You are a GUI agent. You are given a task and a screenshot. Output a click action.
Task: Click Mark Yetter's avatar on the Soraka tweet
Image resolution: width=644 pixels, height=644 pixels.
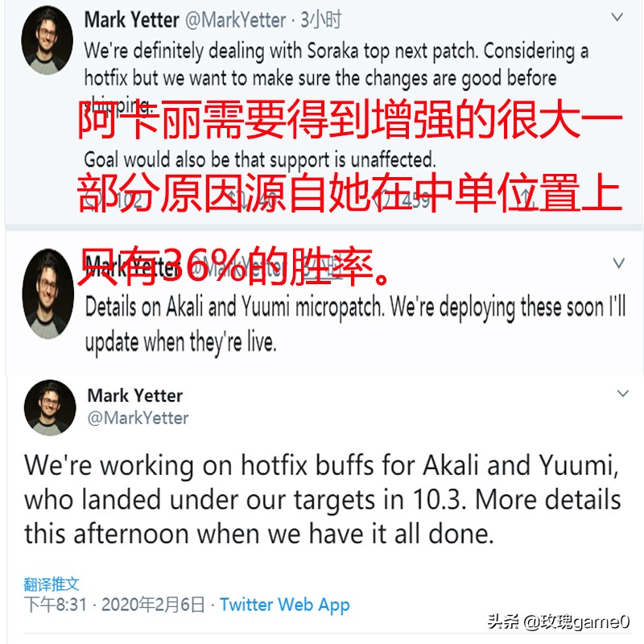(x=47, y=40)
